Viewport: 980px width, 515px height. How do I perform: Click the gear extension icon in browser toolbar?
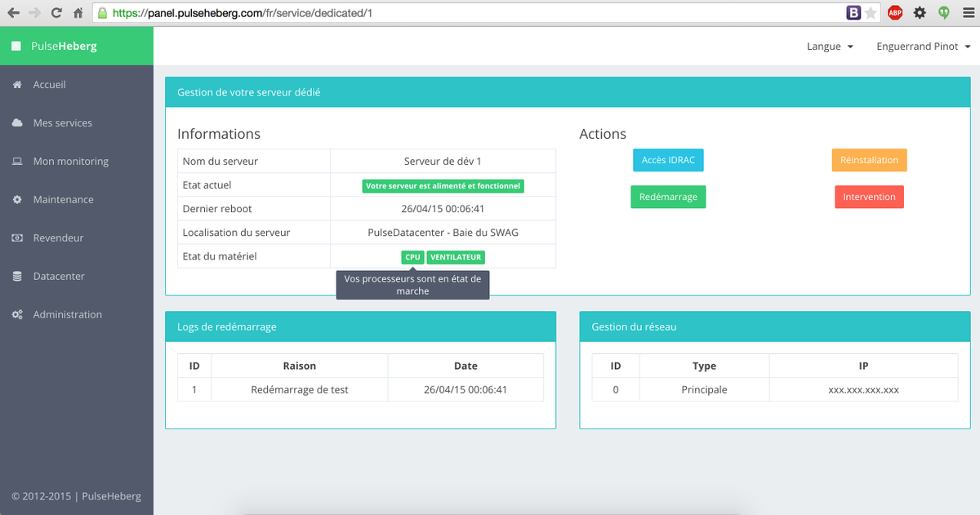click(x=920, y=13)
